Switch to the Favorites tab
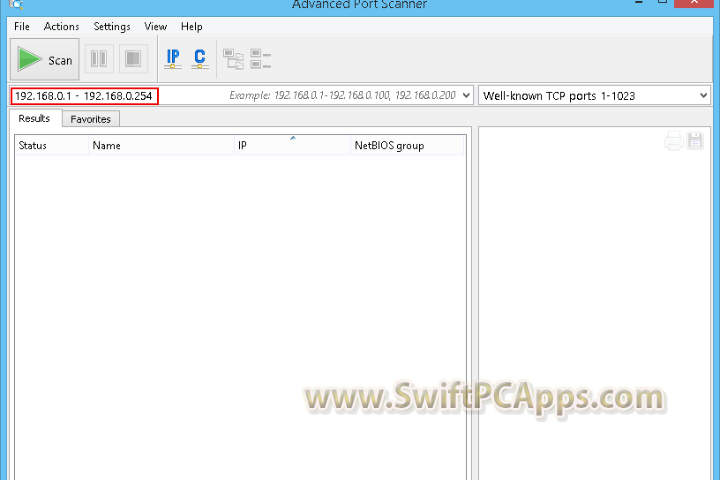 (90, 119)
